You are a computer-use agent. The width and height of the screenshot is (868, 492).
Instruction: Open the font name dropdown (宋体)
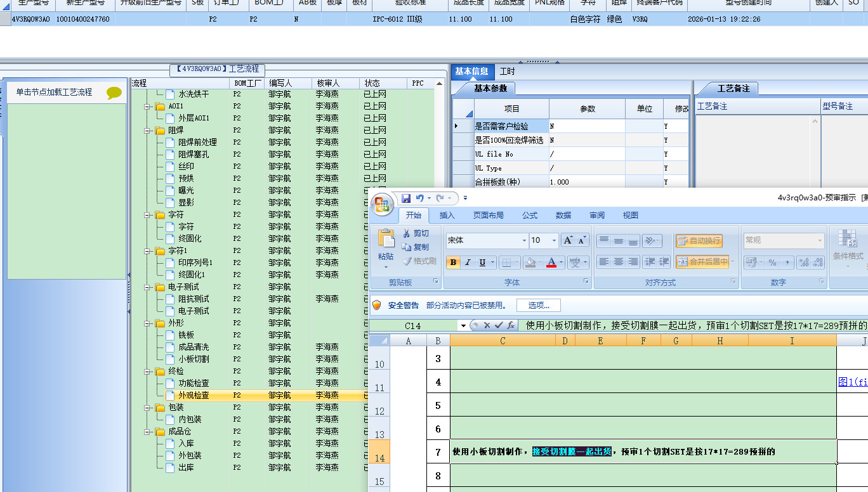(x=524, y=241)
